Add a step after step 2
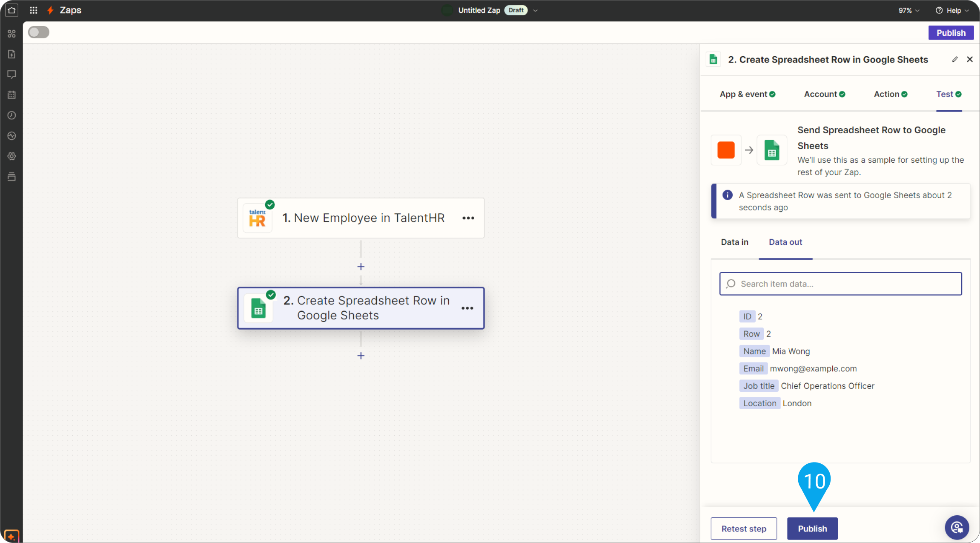Screen dimensions: 980x543 361,356
